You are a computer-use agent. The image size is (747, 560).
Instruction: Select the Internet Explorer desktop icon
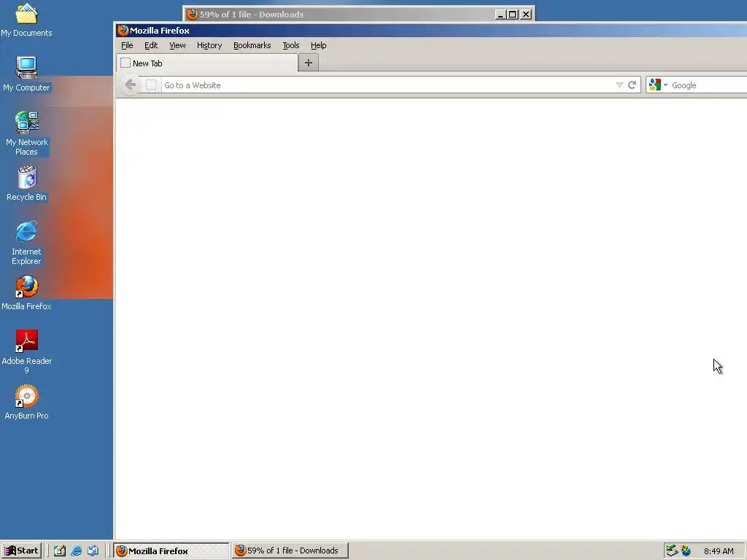coord(26,243)
